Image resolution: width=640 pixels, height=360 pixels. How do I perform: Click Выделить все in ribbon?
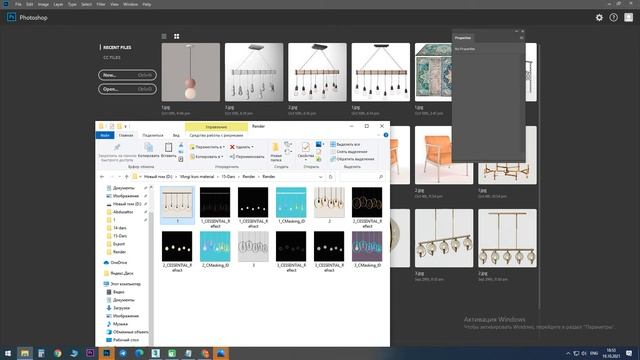(x=345, y=144)
